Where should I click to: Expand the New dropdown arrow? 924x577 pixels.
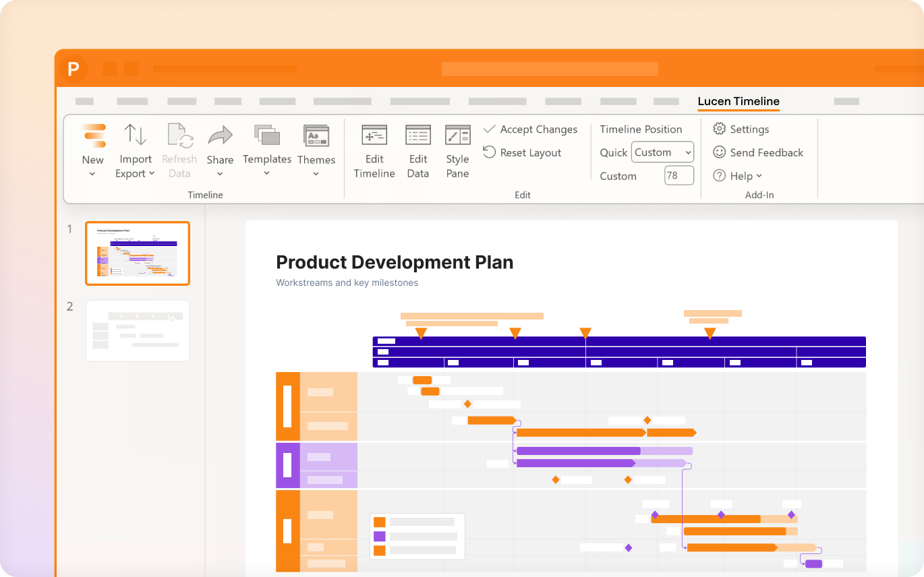[92, 174]
